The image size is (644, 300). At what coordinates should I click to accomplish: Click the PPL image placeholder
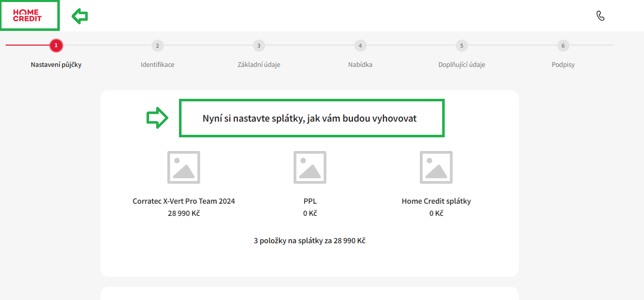click(310, 167)
